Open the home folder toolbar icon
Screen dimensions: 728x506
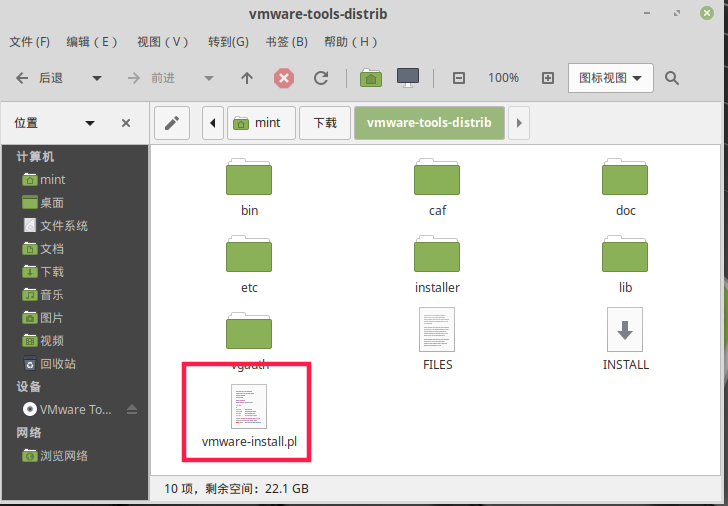click(371, 78)
